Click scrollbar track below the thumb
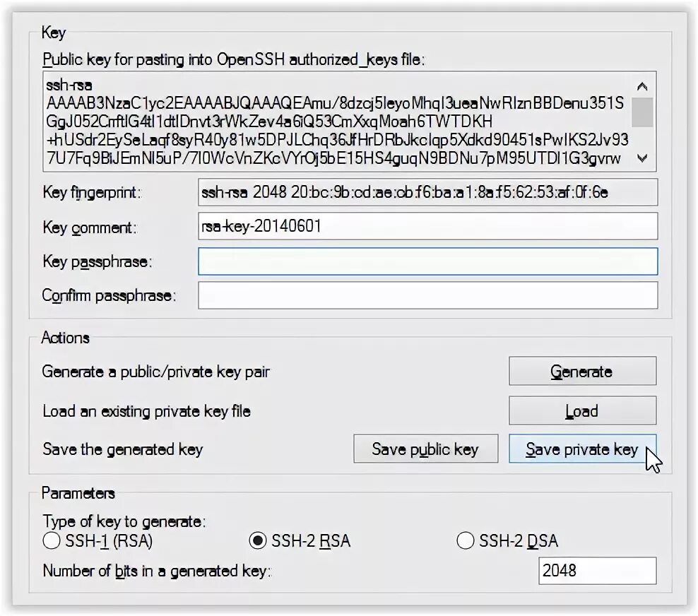698x616 pixels. click(642, 138)
